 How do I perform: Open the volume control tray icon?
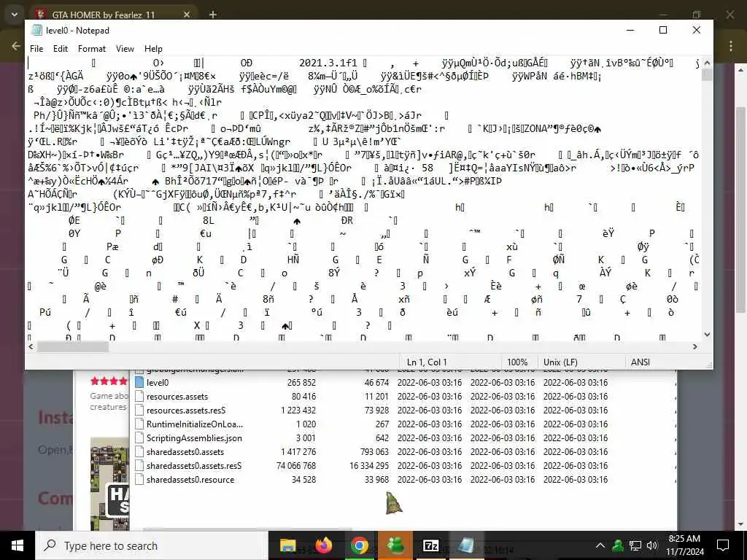652,545
